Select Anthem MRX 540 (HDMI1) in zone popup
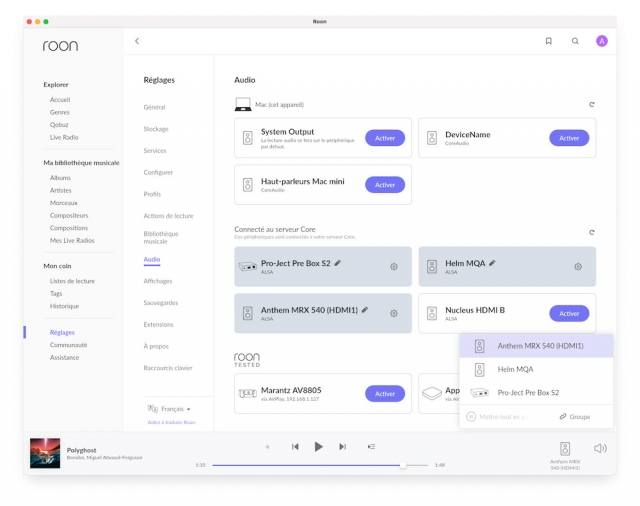Image resolution: width=640 pixels, height=506 pixels. tap(536, 346)
